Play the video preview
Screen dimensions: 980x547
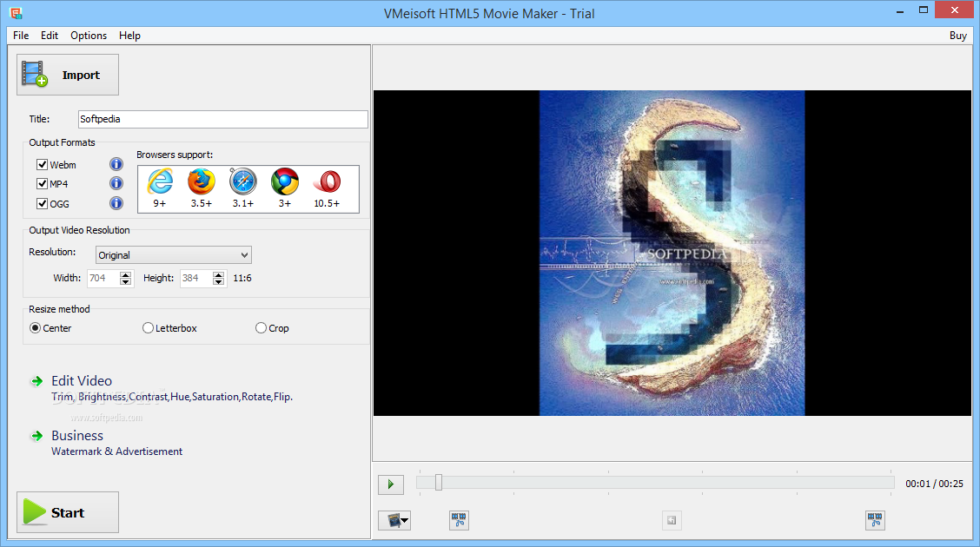(391, 484)
